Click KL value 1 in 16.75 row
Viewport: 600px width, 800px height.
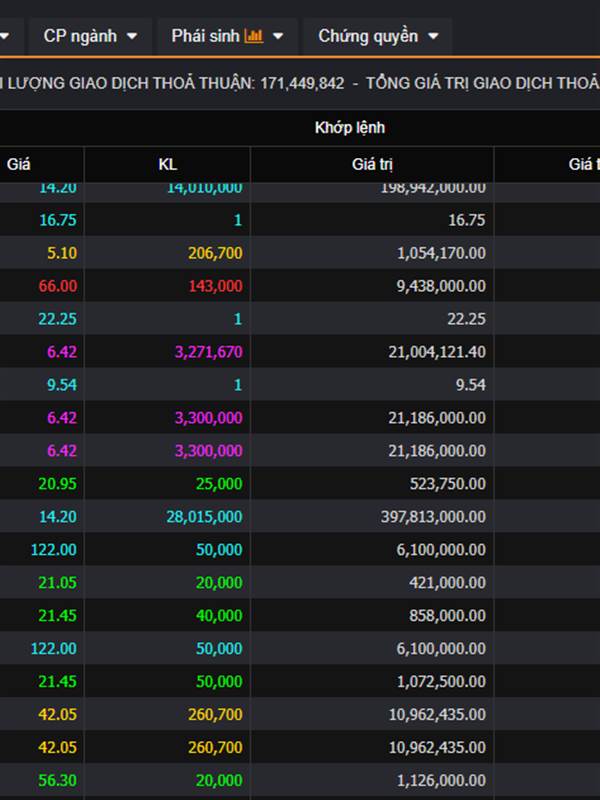(238, 220)
